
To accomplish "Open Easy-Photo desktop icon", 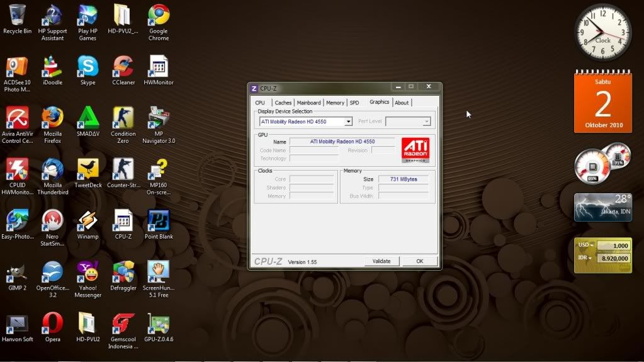I will click(x=17, y=225).
